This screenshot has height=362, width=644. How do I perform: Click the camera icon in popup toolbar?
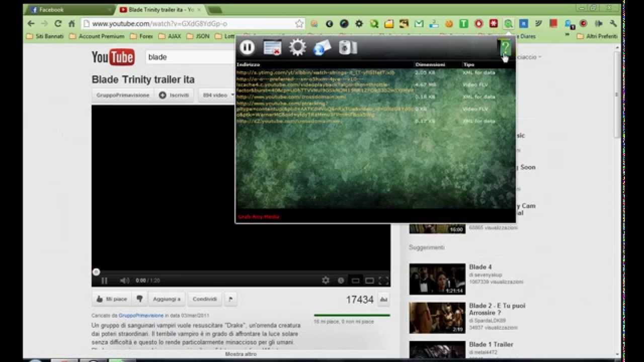pyautogui.click(x=348, y=47)
